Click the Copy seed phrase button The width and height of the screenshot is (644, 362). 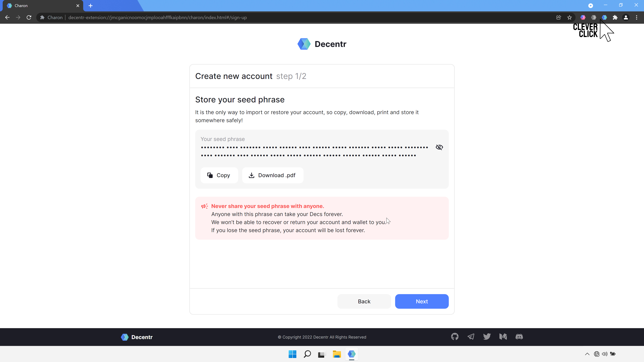219,175
